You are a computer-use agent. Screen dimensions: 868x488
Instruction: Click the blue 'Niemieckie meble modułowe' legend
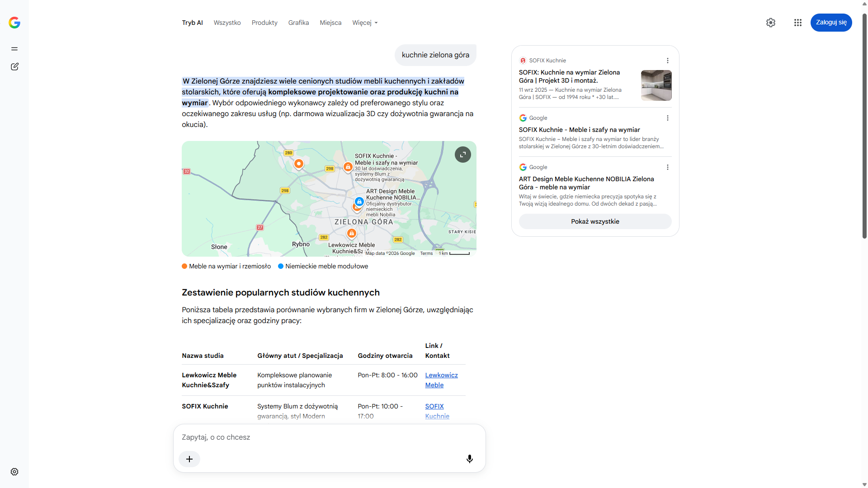pos(323,266)
